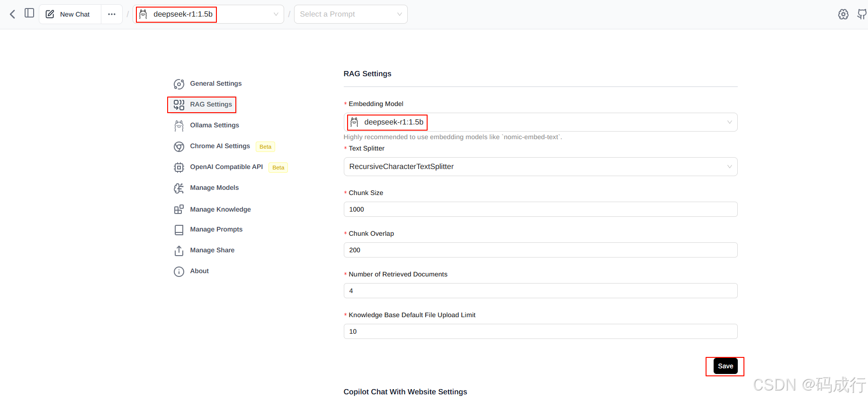Click the Number of Retrieved Documents field

coord(540,291)
